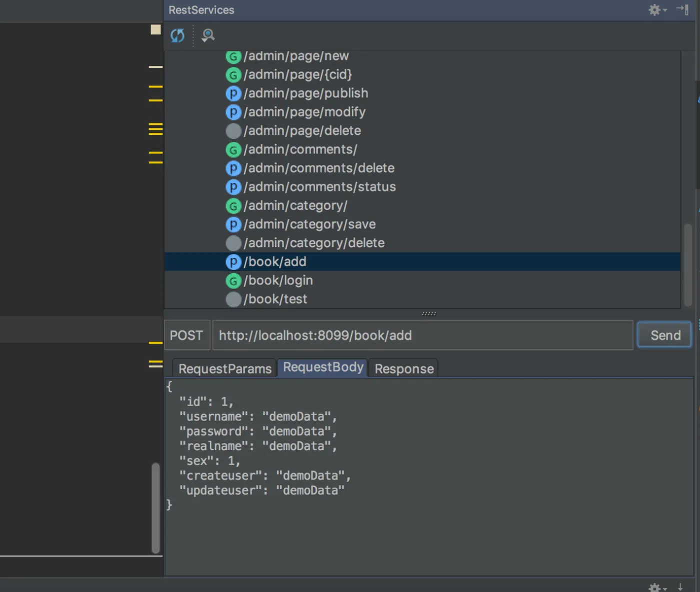Click the "updateuser" line in request body

[x=262, y=491]
